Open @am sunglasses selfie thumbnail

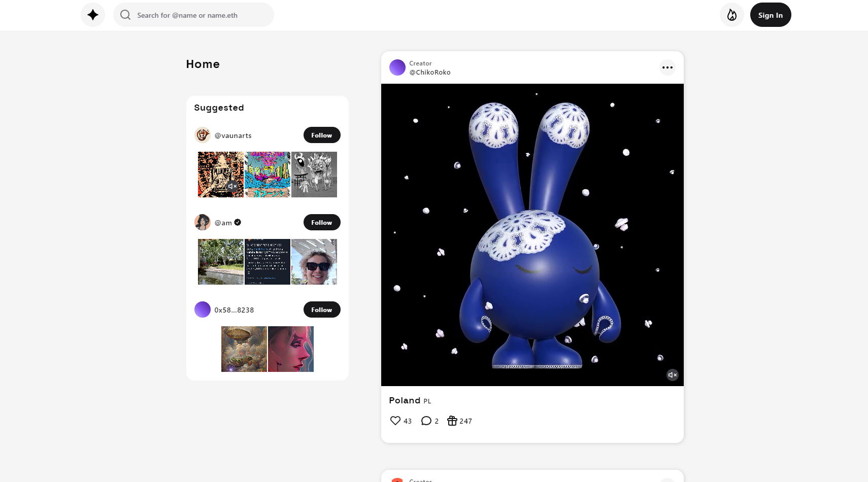pyautogui.click(x=314, y=262)
